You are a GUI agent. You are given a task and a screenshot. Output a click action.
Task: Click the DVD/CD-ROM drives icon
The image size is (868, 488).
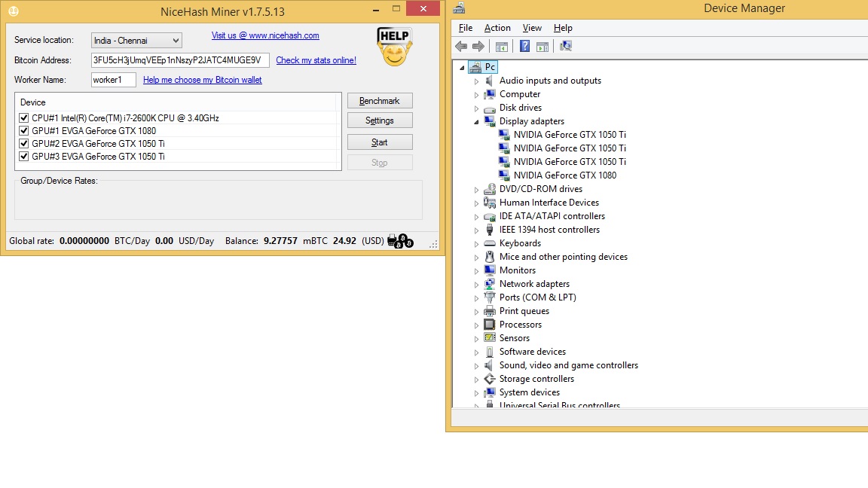(x=489, y=189)
